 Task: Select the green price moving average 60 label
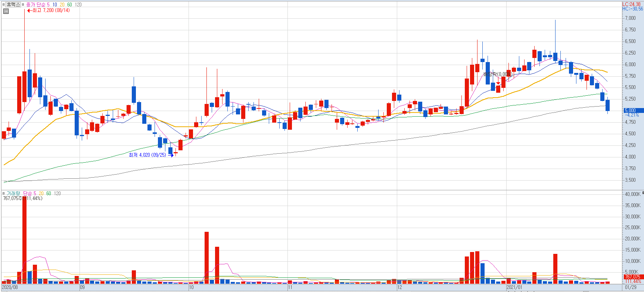pos(69,4)
